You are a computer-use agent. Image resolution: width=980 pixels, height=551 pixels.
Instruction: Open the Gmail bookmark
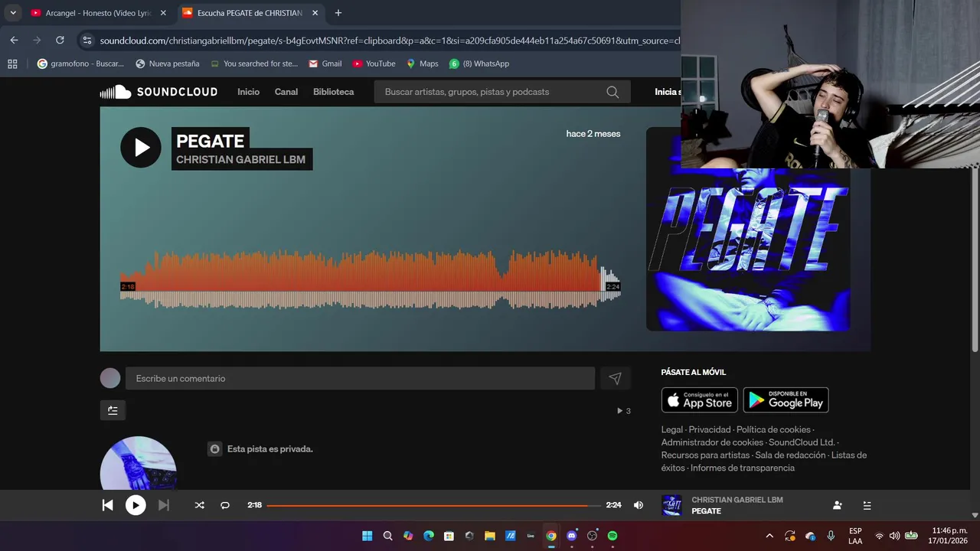pos(325,64)
